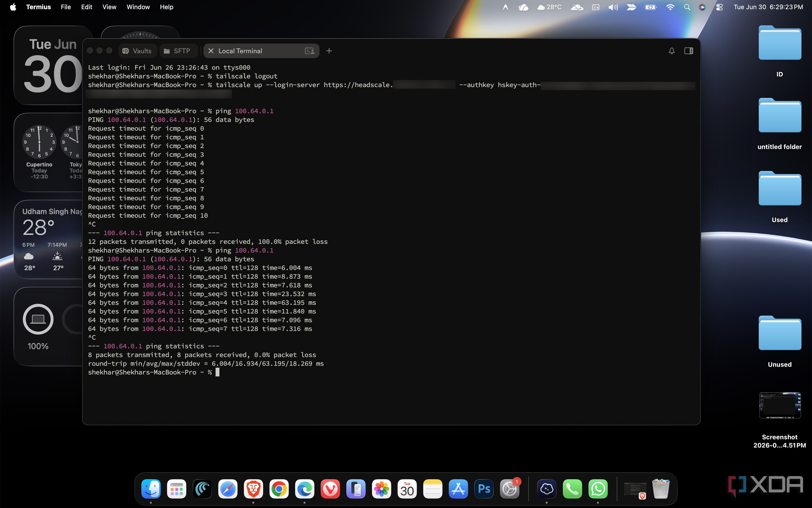Image resolution: width=812 pixels, height=508 pixels.
Task: Open Launchpad from the dock
Action: coord(176,488)
